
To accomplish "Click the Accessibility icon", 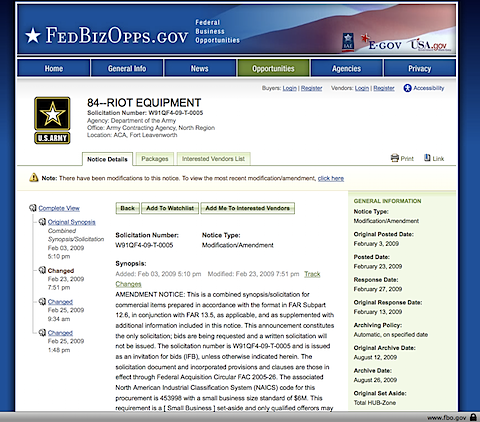I will point(407,88).
